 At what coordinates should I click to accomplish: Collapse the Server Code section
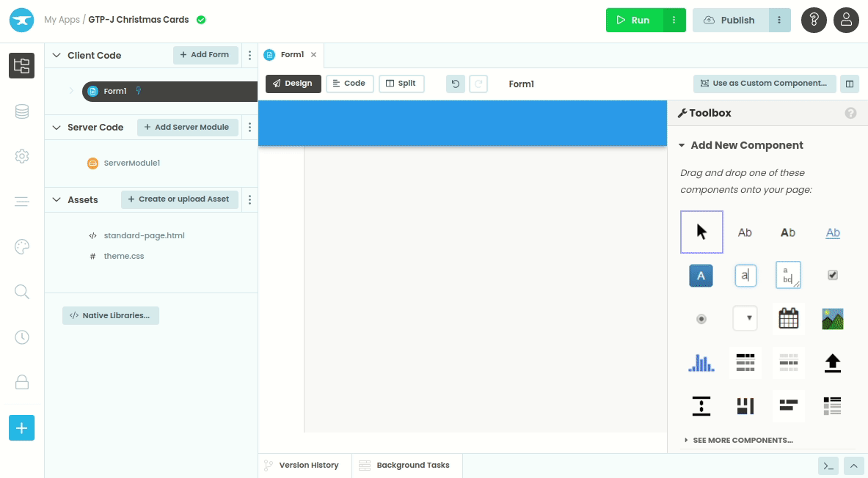click(56, 128)
